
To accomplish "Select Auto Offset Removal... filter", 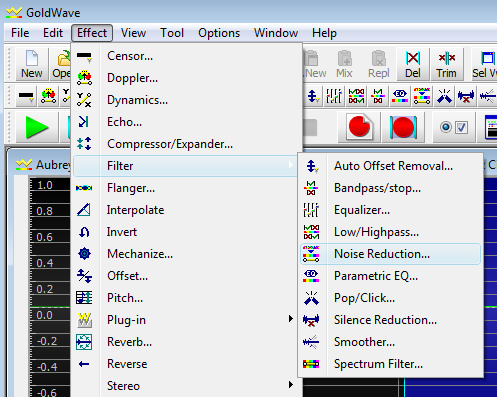I will pyautogui.click(x=391, y=166).
